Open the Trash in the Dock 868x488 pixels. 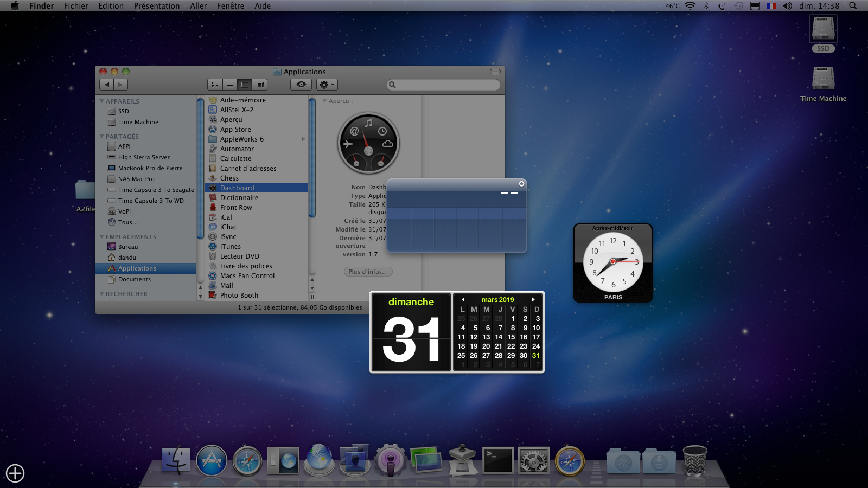point(694,460)
